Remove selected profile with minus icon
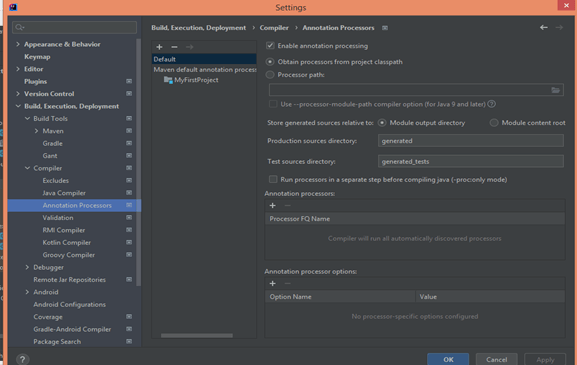The height and width of the screenshot is (365, 577). point(174,47)
